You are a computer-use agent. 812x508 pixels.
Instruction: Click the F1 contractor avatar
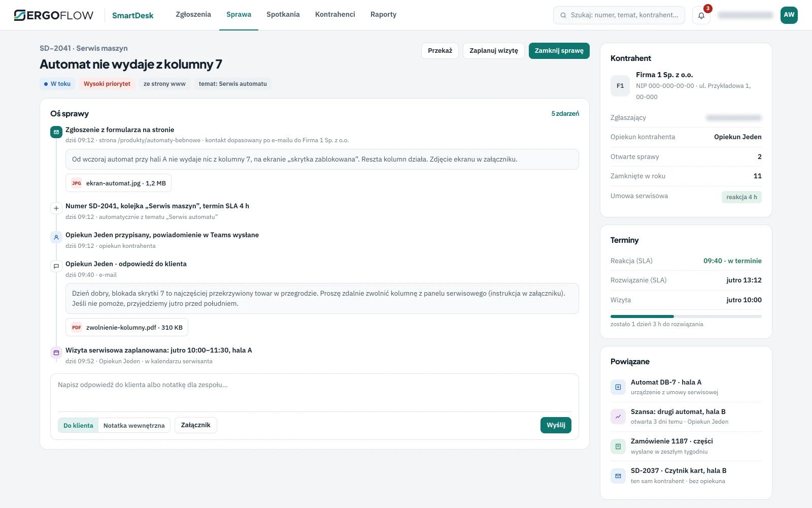620,86
